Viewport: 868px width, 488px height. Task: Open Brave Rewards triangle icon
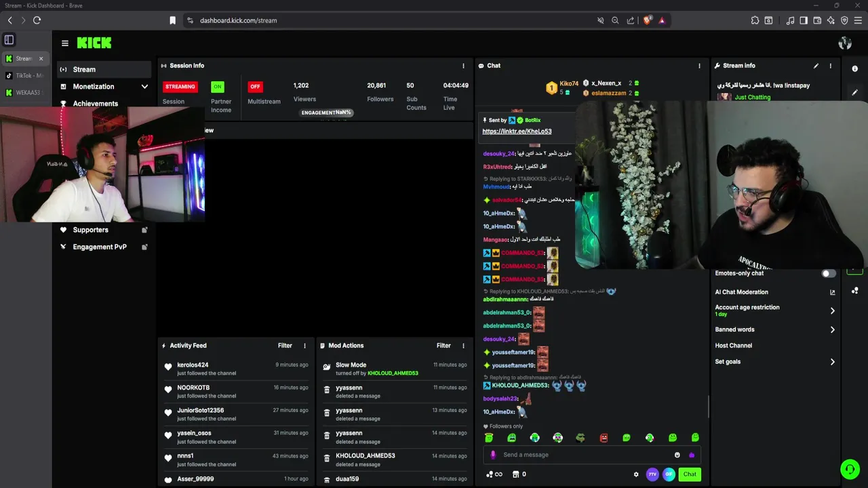coord(662,20)
